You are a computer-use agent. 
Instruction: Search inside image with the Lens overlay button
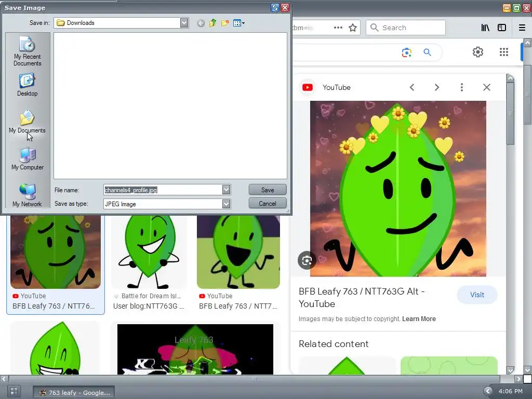pyautogui.click(x=307, y=261)
